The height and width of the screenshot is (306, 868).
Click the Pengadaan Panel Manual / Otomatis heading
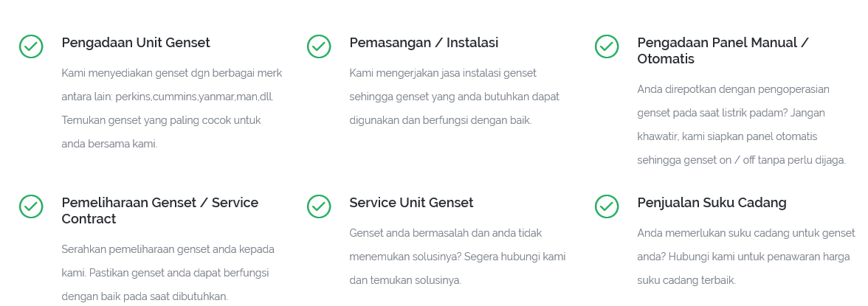[723, 50]
